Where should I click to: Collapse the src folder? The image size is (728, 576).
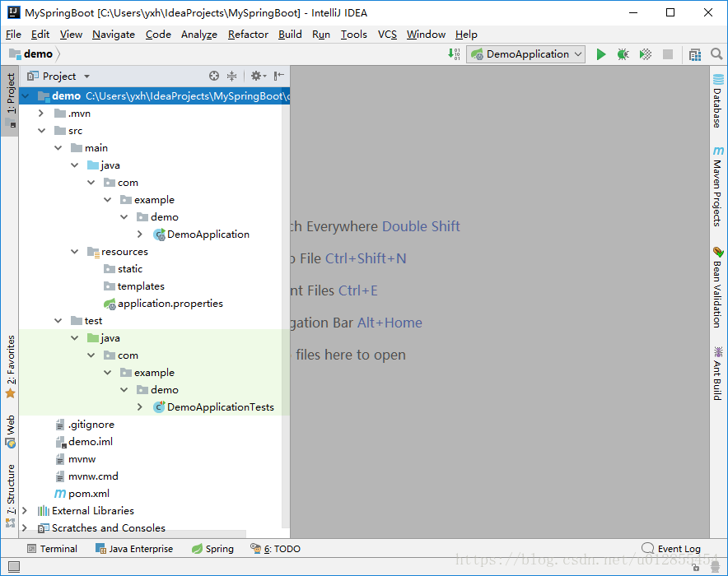point(41,131)
